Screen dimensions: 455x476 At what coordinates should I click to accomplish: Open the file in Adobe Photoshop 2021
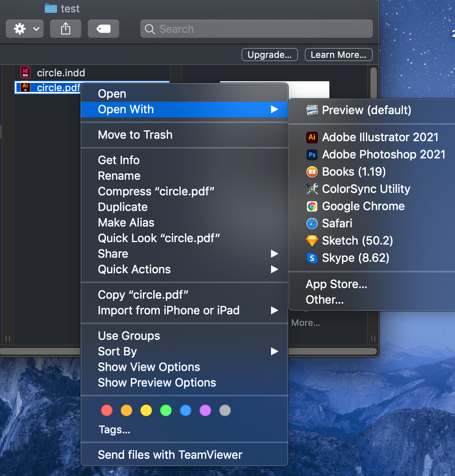click(x=383, y=154)
